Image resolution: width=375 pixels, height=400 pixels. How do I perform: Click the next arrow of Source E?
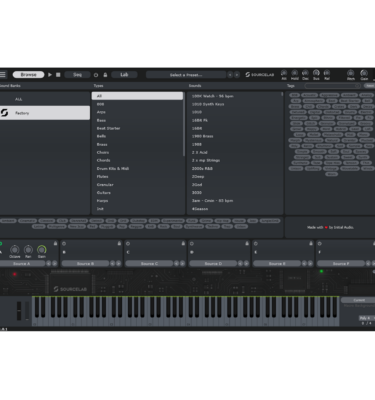(x=310, y=264)
